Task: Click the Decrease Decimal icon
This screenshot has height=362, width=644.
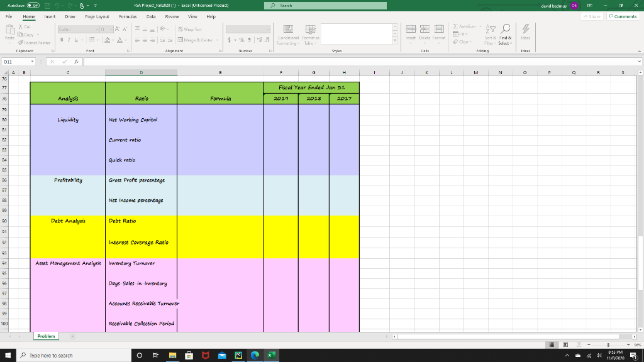Action: coord(267,40)
